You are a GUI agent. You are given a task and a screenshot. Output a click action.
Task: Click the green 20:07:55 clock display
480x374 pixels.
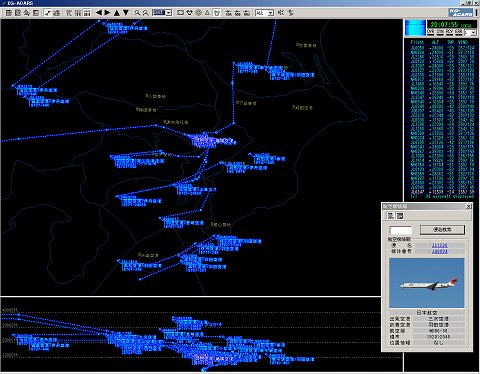point(452,25)
